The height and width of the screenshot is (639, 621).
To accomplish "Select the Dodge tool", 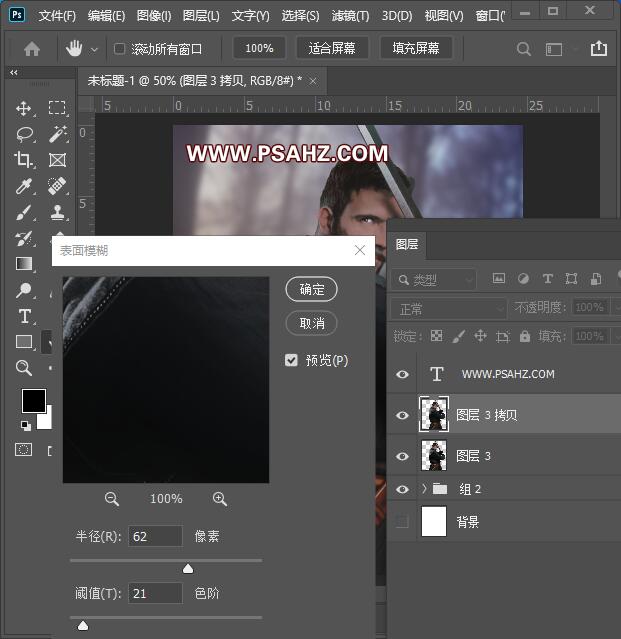I will [24, 290].
